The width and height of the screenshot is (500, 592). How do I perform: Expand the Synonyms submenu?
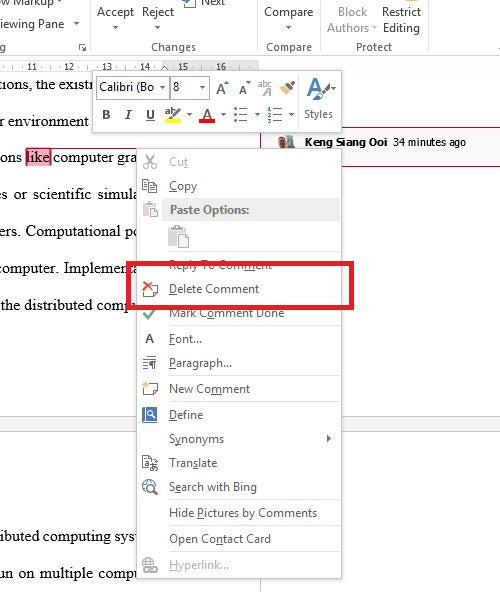[239, 439]
